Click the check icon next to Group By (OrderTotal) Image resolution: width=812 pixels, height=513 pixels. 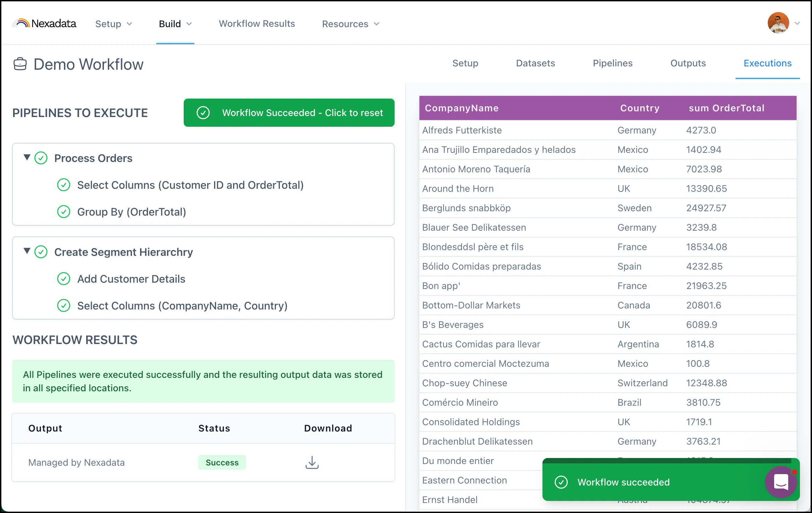coord(63,212)
